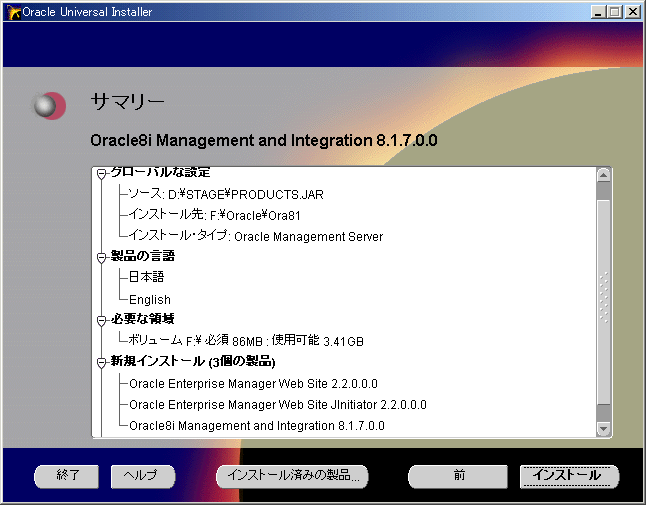
Task: Select ボリューム F:¥ 必須 86MB row
Action: click(246, 341)
